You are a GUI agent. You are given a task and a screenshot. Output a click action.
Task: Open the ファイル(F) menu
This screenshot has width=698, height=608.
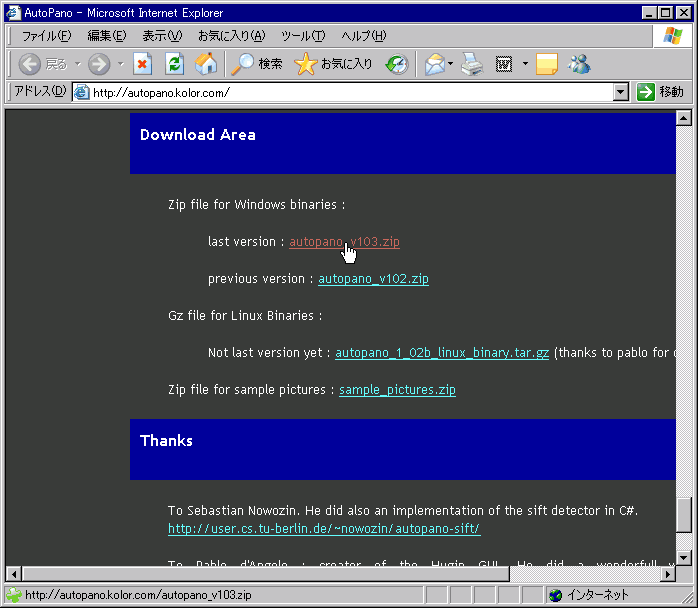[46, 36]
